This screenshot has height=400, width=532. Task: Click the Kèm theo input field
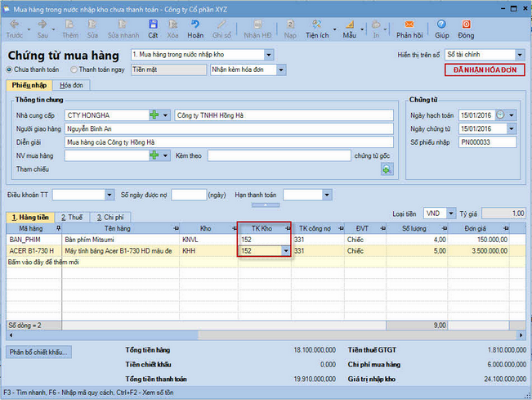[279, 155]
